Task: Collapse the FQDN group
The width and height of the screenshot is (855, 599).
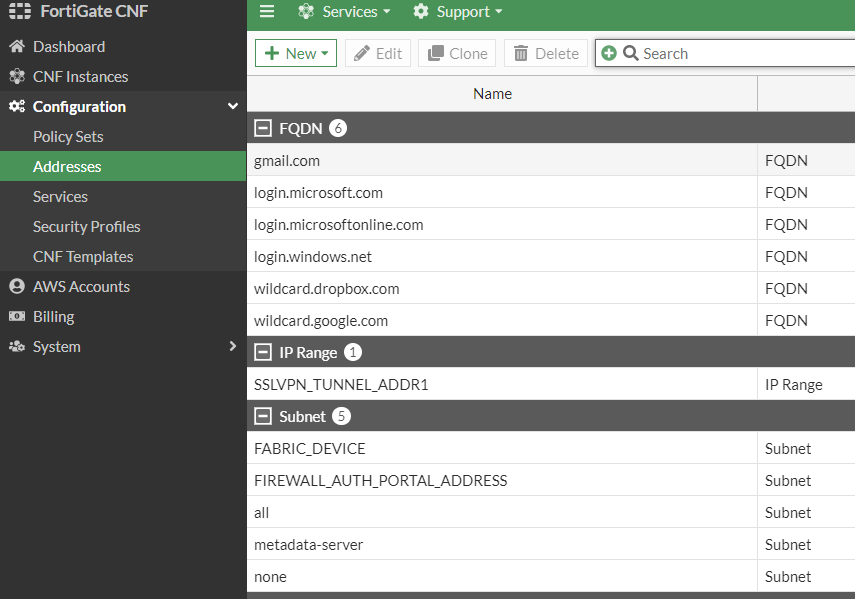Action: point(263,128)
